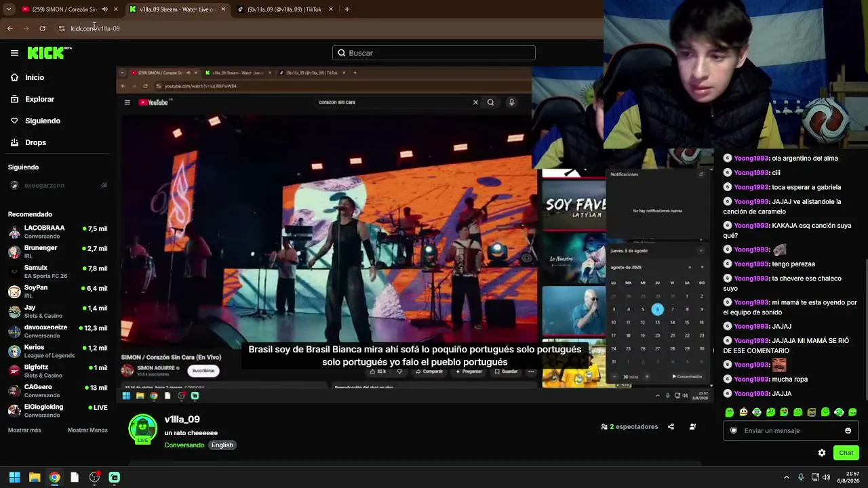Viewport: 868px width, 488px height.
Task: Open site information icon in address bar
Action: click(x=62, y=28)
